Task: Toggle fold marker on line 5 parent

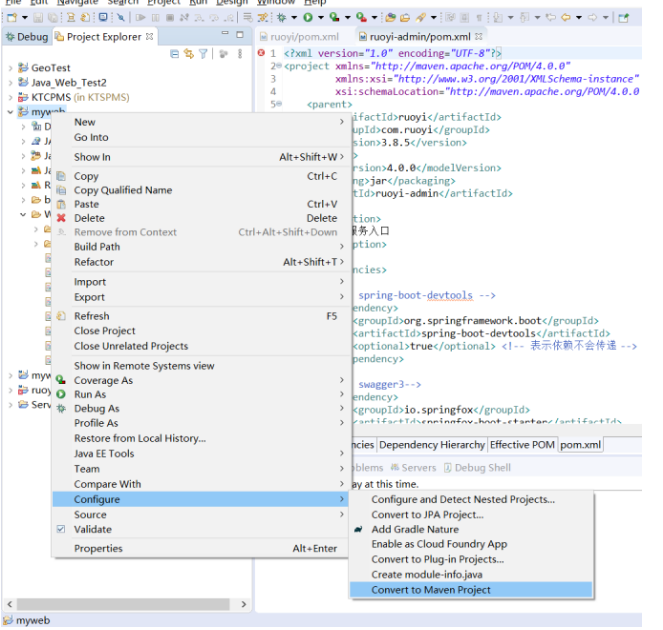Action: pos(279,104)
